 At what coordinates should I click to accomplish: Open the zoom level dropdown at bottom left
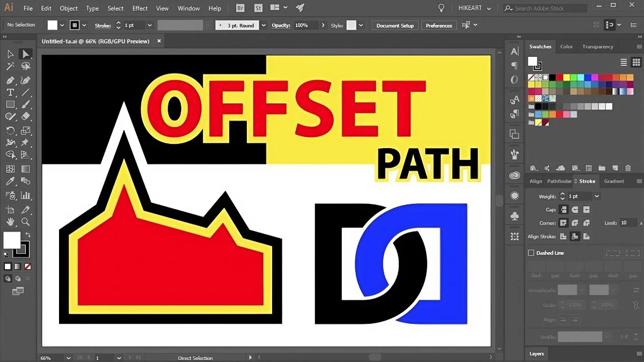point(68,357)
